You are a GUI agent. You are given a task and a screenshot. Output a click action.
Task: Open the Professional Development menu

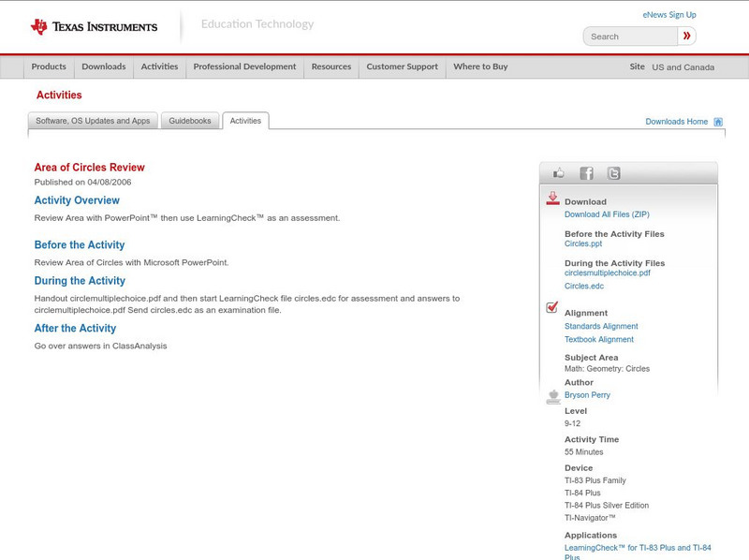tap(244, 67)
